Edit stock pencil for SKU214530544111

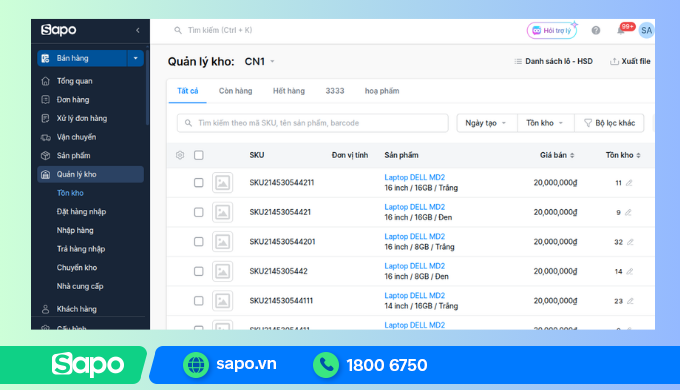(x=630, y=301)
